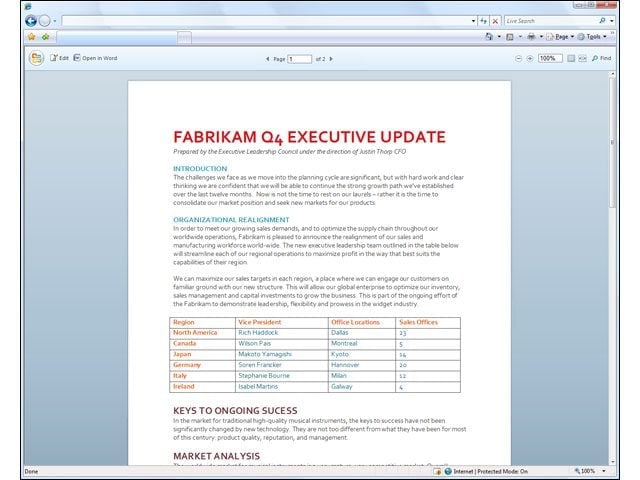The image size is (640, 480).
Task: Expand the Home button dropdown arrow
Action: (499, 37)
